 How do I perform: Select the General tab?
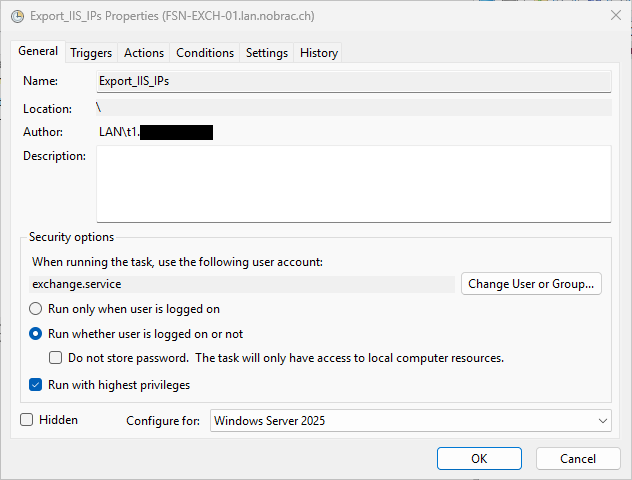point(38,51)
